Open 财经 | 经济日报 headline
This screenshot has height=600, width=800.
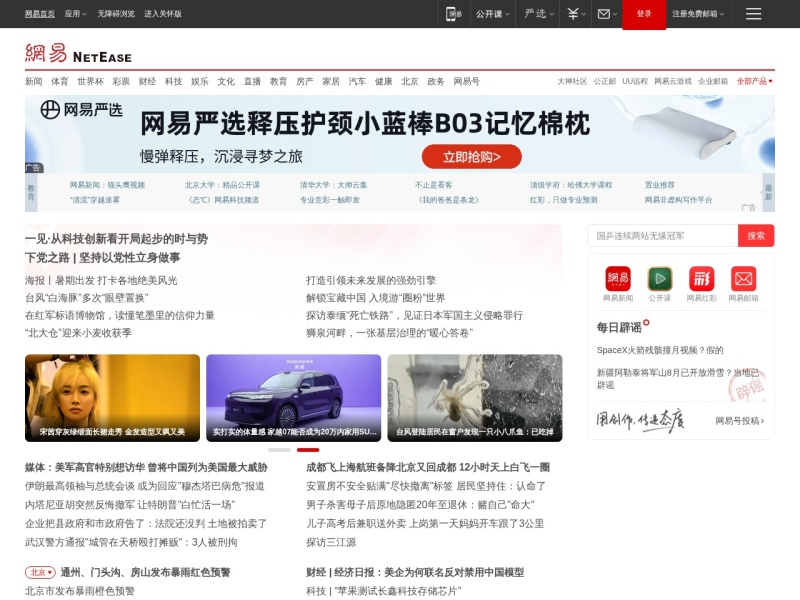click(415, 572)
